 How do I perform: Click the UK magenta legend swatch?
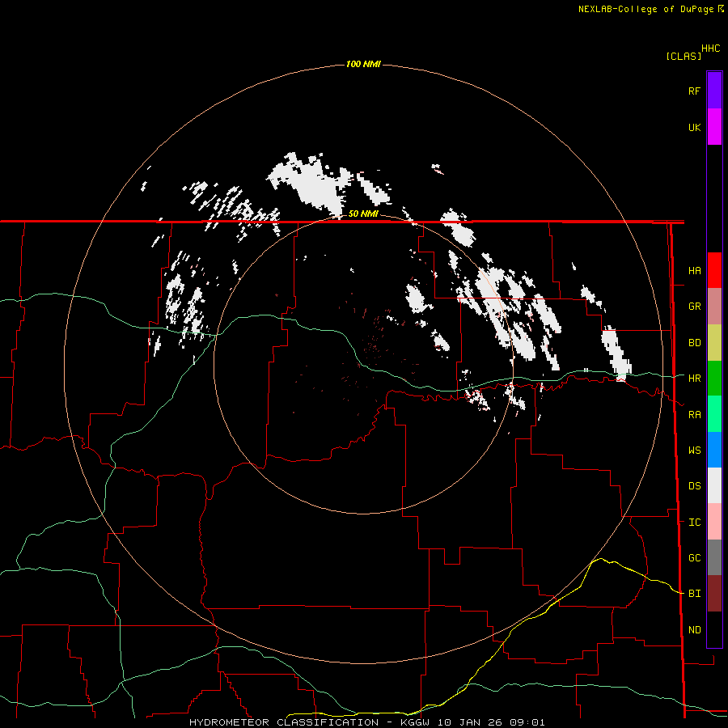tap(714, 127)
